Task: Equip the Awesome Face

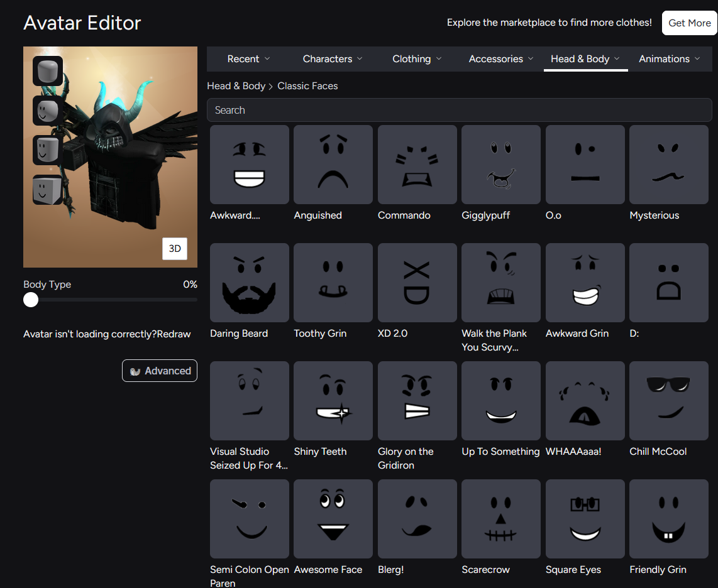Action: click(333, 518)
